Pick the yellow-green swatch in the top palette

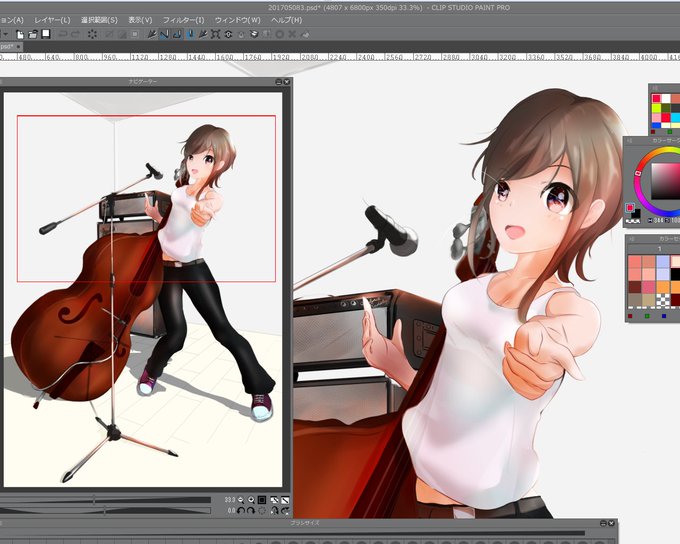[656, 108]
